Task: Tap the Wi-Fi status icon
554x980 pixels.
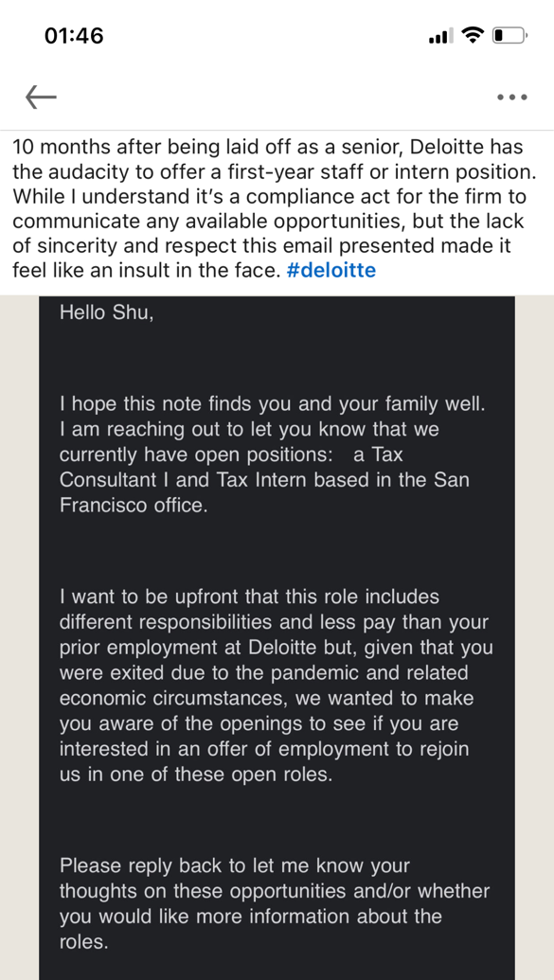Action: pyautogui.click(x=473, y=35)
